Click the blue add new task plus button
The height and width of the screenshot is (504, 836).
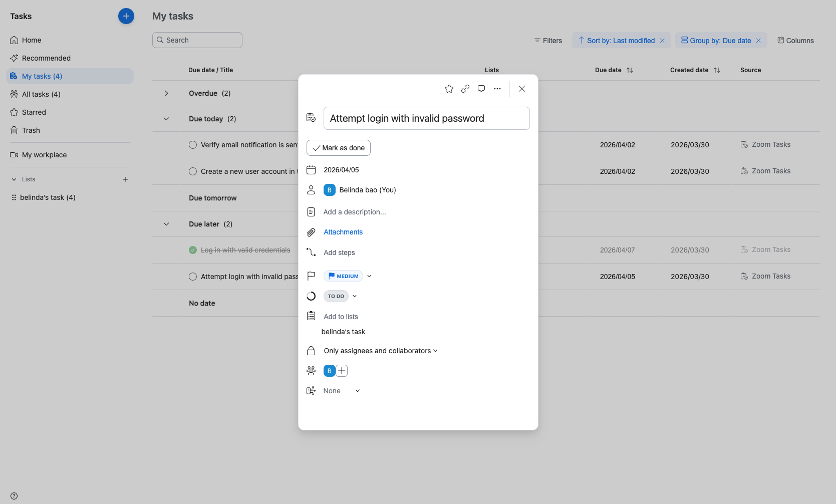pyautogui.click(x=126, y=16)
